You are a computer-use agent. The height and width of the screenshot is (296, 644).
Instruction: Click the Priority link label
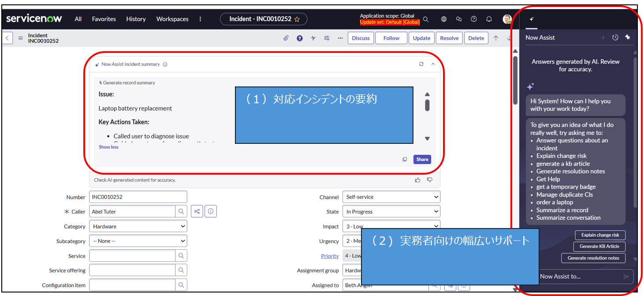(330, 256)
